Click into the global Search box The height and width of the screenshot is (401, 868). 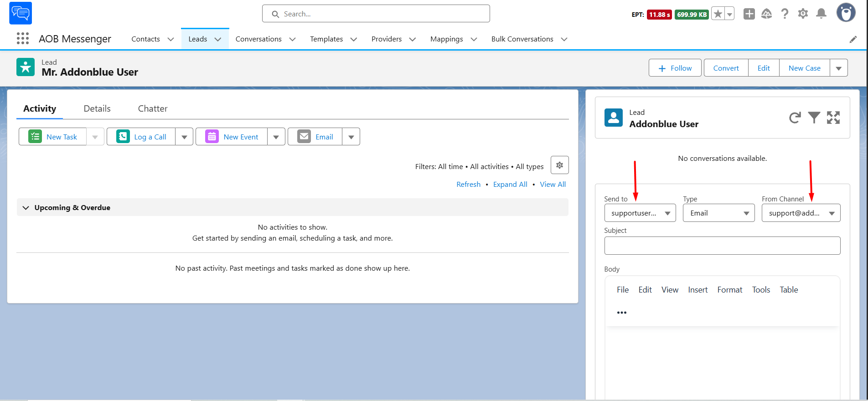376,14
